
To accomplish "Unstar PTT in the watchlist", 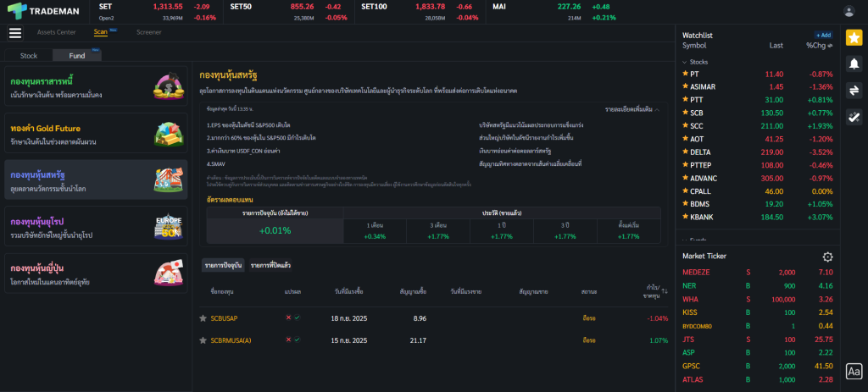I will [685, 100].
